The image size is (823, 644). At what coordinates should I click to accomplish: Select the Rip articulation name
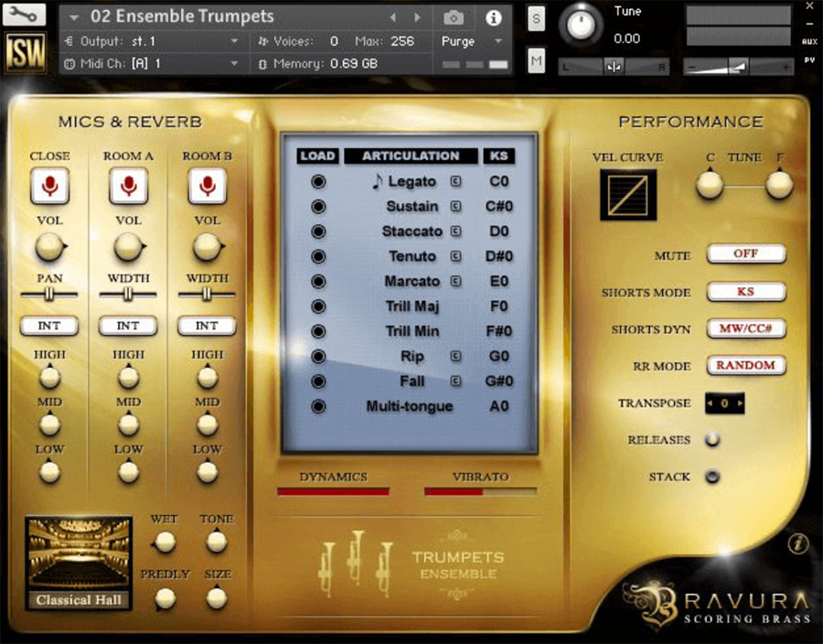412,357
